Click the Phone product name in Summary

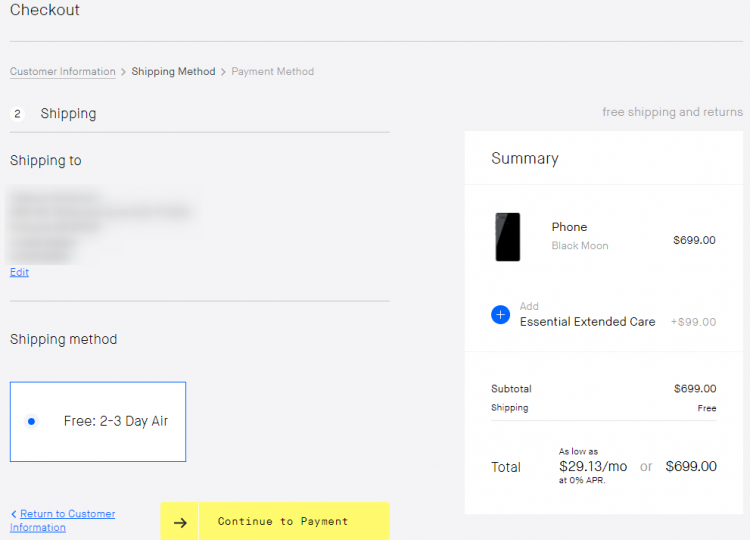569,227
